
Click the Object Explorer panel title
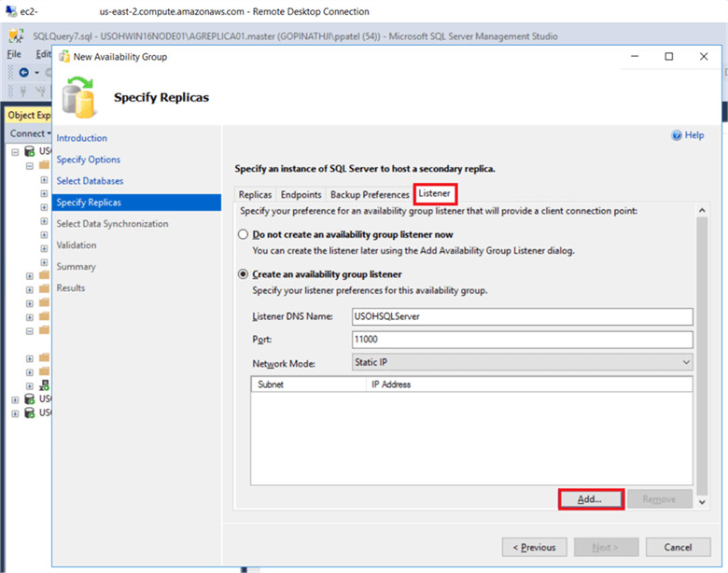[x=29, y=115]
